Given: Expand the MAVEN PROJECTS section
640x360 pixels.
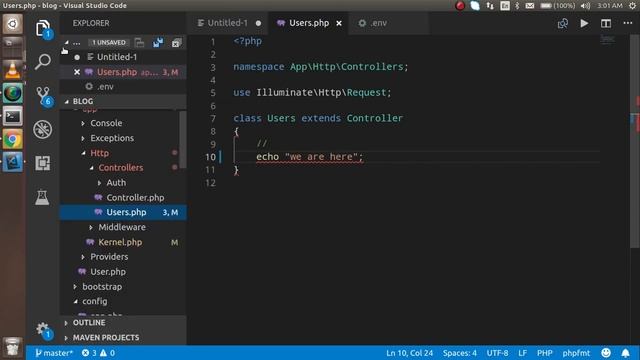Looking at the screenshot, I should coord(106,338).
